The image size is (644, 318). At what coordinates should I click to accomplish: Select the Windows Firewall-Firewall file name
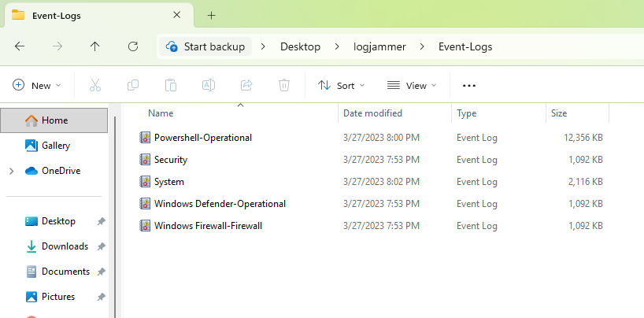pyautogui.click(x=208, y=226)
